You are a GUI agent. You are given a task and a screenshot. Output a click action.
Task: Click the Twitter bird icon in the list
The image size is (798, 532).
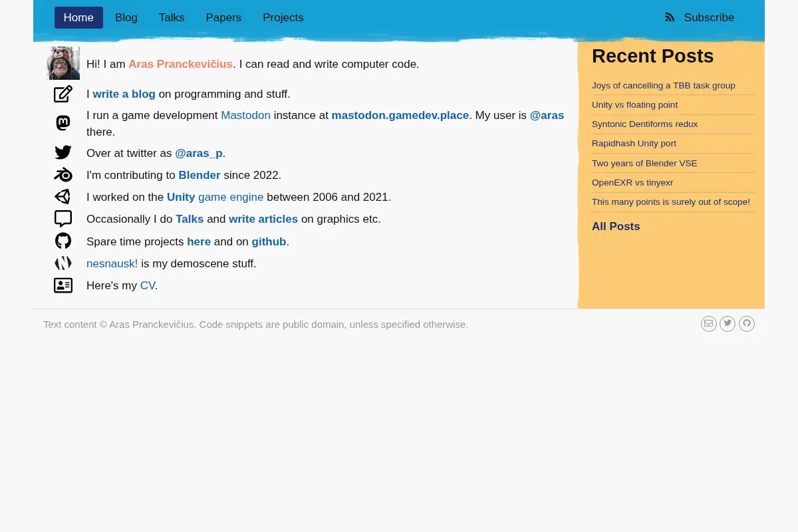(63, 153)
